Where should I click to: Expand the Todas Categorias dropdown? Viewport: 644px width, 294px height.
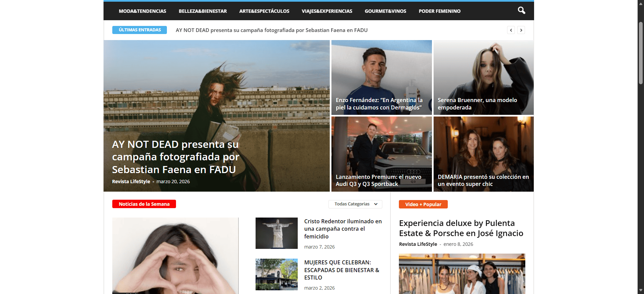[355, 204]
